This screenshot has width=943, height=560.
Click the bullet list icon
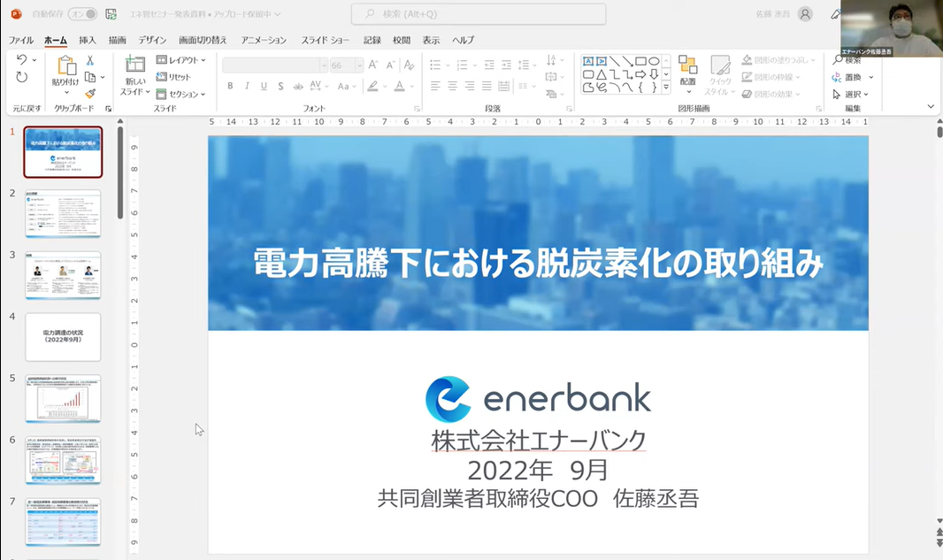click(435, 65)
